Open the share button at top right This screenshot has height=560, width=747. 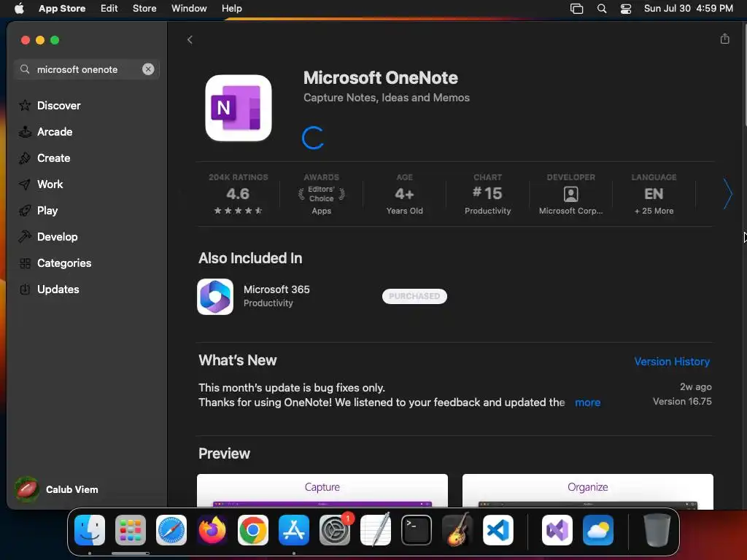[724, 39]
